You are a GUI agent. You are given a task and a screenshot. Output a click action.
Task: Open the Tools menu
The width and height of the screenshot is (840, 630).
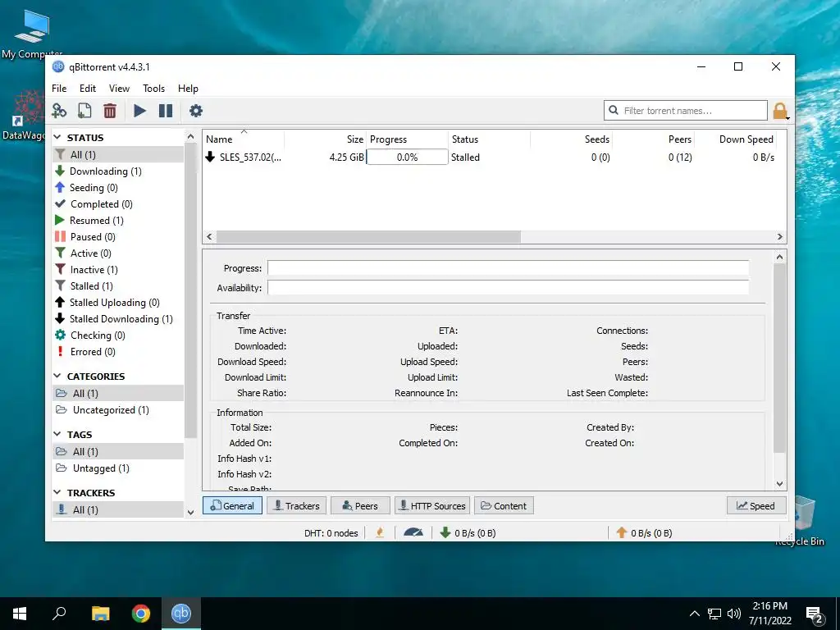pyautogui.click(x=153, y=89)
